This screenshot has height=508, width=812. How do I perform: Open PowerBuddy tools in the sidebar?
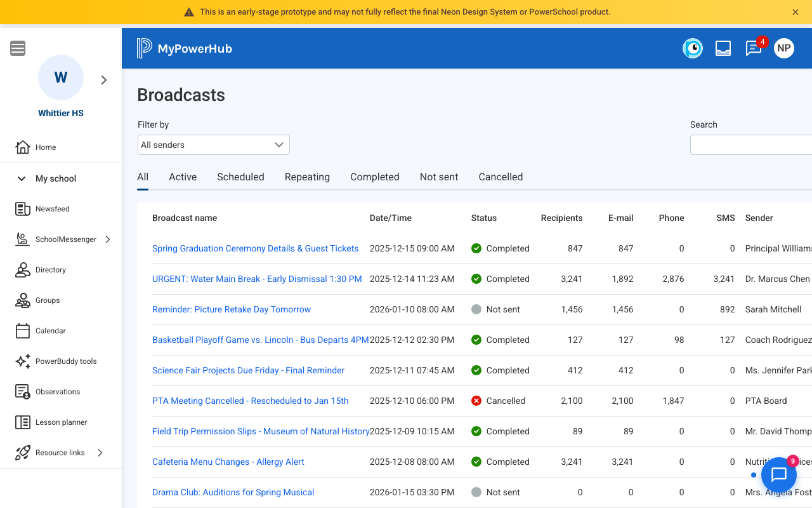click(66, 361)
